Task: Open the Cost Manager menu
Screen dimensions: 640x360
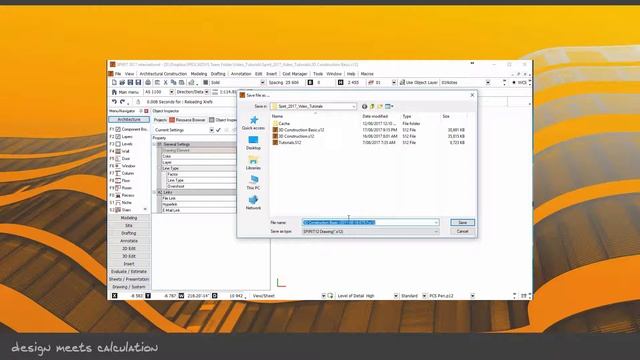Action: (295, 74)
